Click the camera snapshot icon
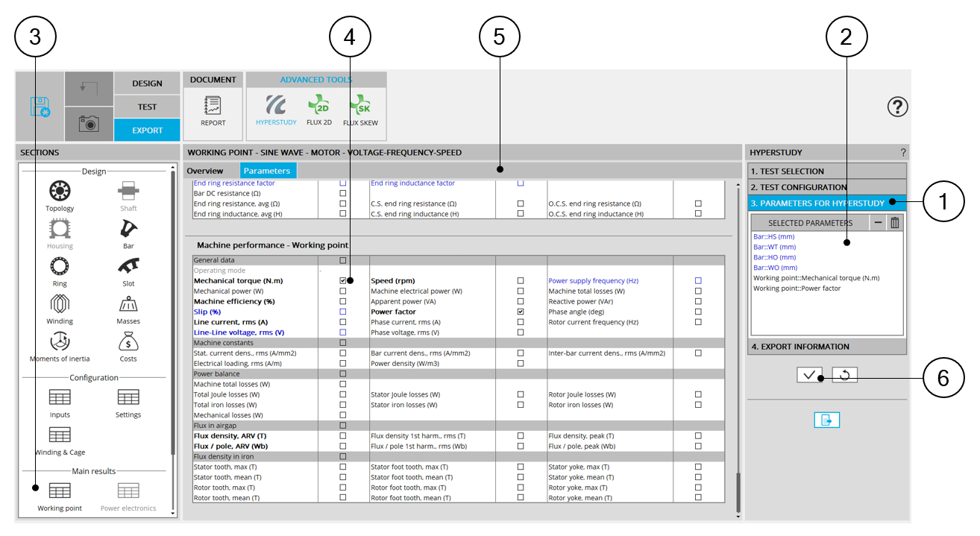This screenshot has height=536, width=980. (89, 124)
